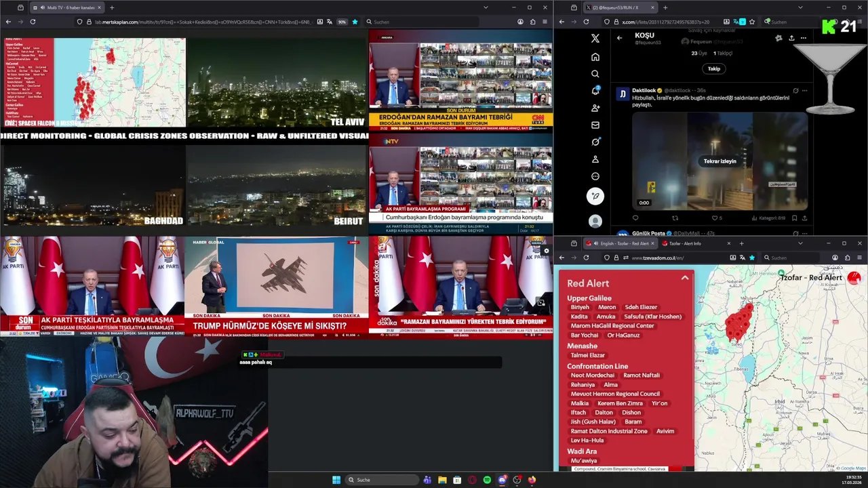Switch to the 'Multi TV - 6 haber kanalı' tab

click(68, 7)
